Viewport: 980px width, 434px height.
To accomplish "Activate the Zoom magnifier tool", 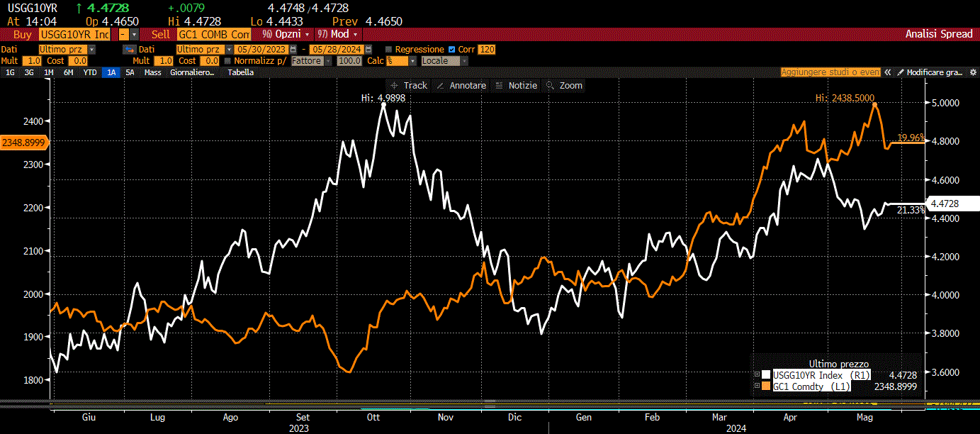I will [565, 85].
